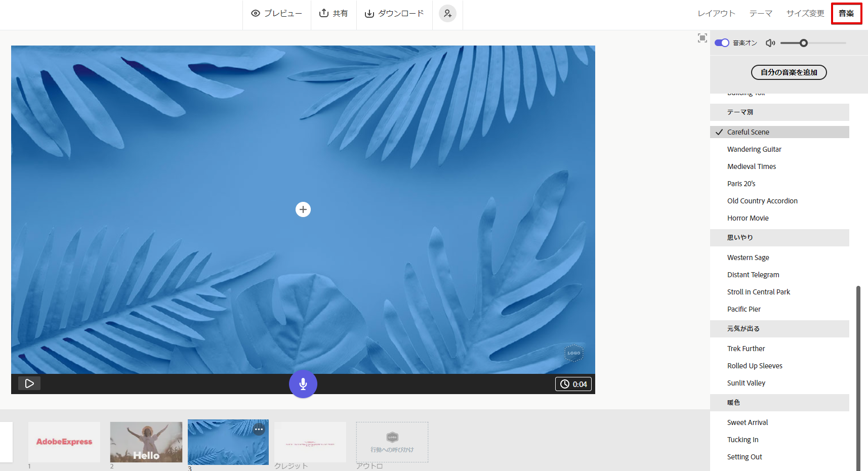Switch to the レイアウト tab

click(716, 13)
